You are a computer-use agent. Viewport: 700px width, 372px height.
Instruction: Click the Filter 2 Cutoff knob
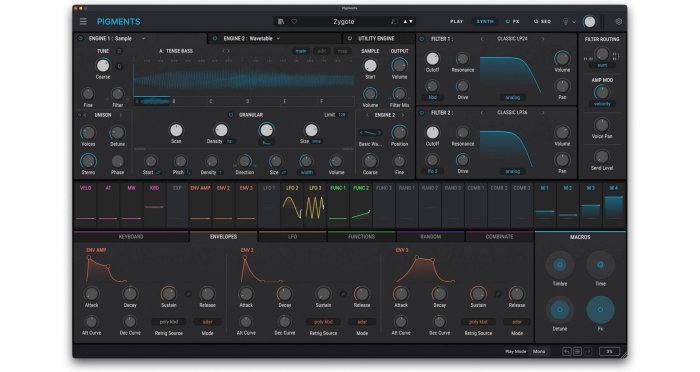pyautogui.click(x=432, y=132)
